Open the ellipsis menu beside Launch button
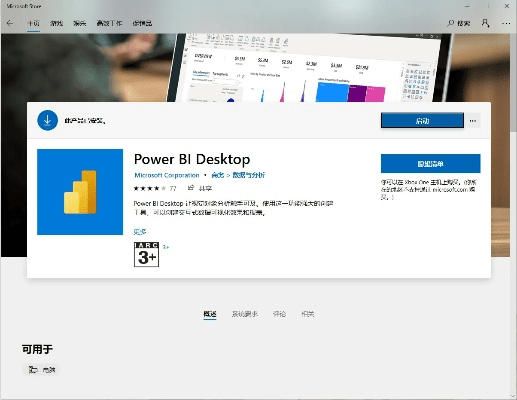Image resolution: width=517 pixels, height=400 pixels. click(473, 121)
